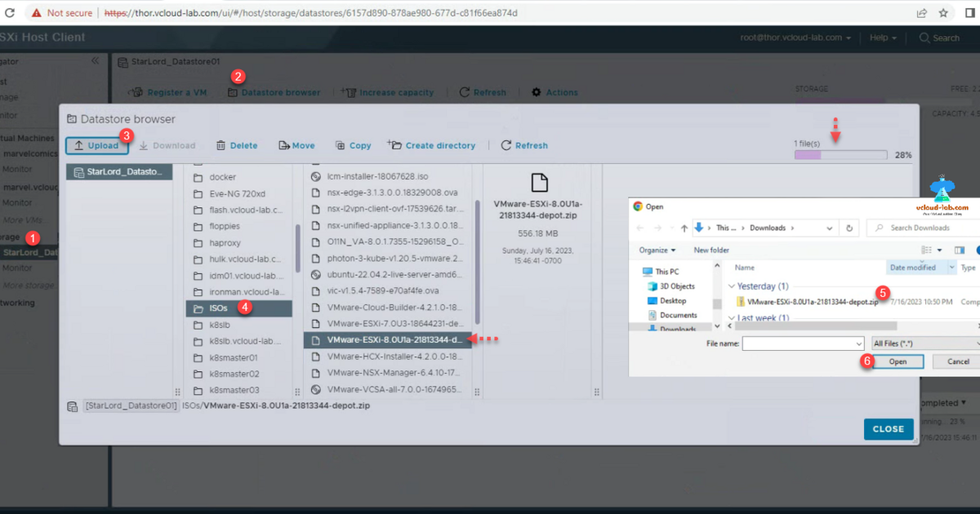Click Increase capacity in the background page
This screenshot has height=514, width=980.
(x=387, y=92)
